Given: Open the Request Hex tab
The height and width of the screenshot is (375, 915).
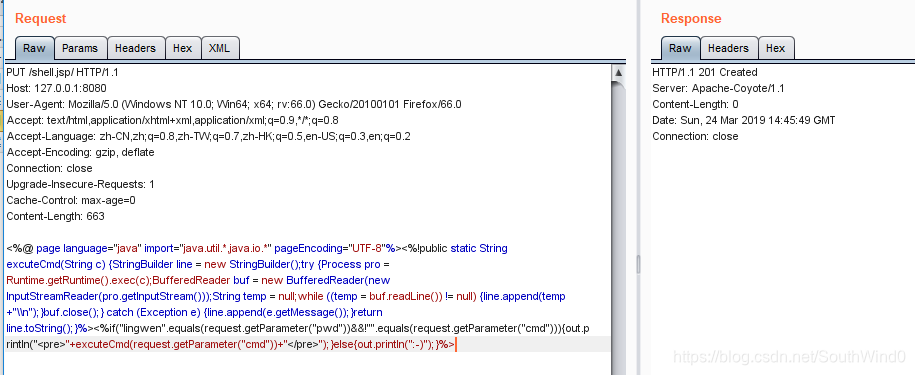Looking at the screenshot, I should (x=183, y=48).
